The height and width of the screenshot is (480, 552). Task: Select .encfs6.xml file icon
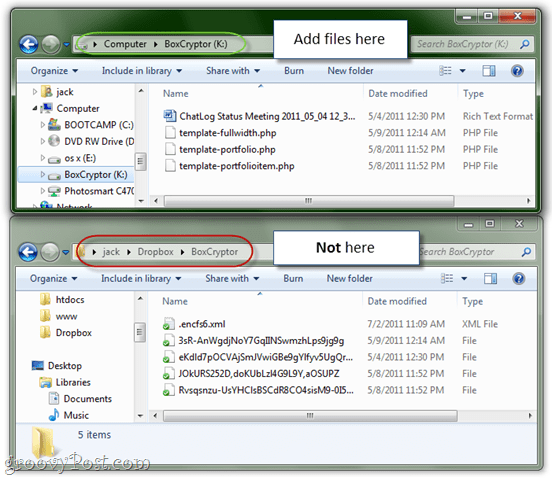click(169, 324)
